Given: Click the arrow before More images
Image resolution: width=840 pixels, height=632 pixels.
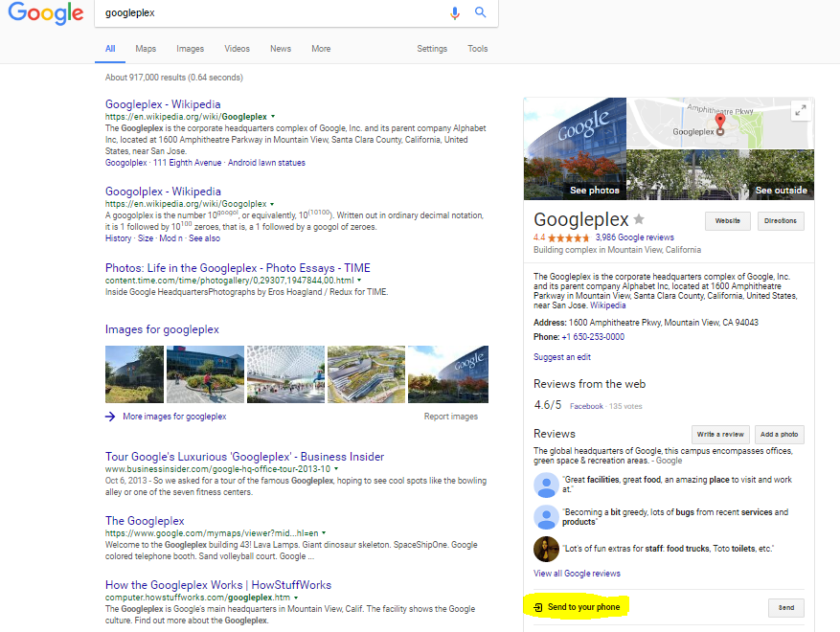Looking at the screenshot, I should 110,417.
